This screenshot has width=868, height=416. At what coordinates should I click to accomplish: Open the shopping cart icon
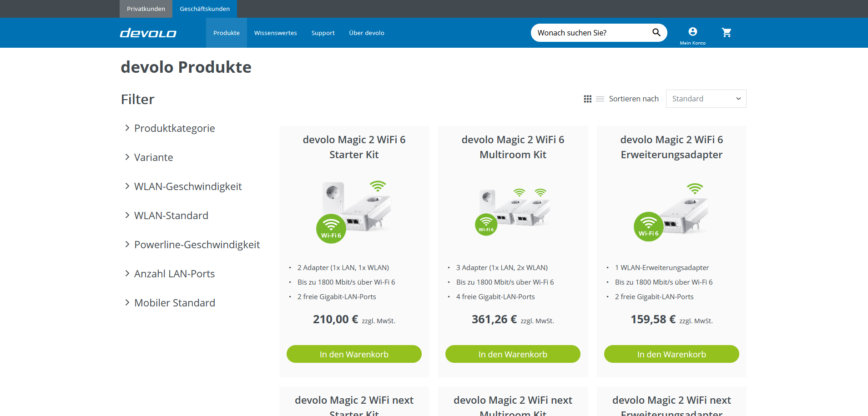[727, 32]
